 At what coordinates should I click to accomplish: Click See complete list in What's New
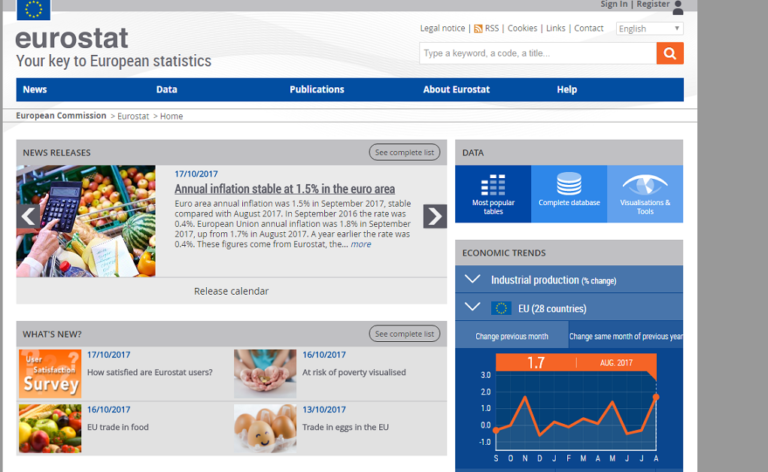pyautogui.click(x=404, y=334)
